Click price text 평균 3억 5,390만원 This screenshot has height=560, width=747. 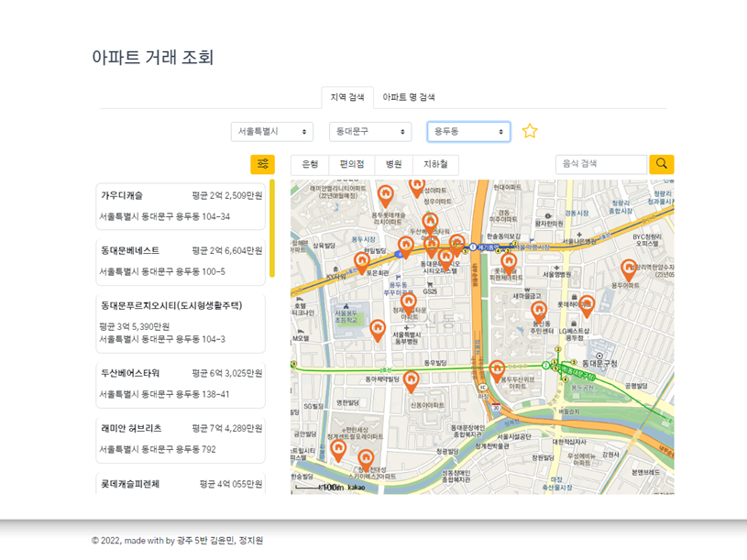pos(135,326)
